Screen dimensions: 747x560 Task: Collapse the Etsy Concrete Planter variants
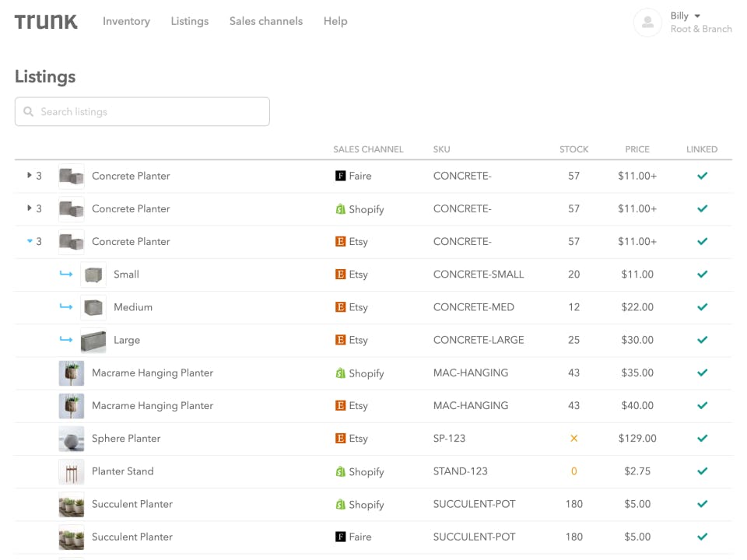[x=28, y=241]
